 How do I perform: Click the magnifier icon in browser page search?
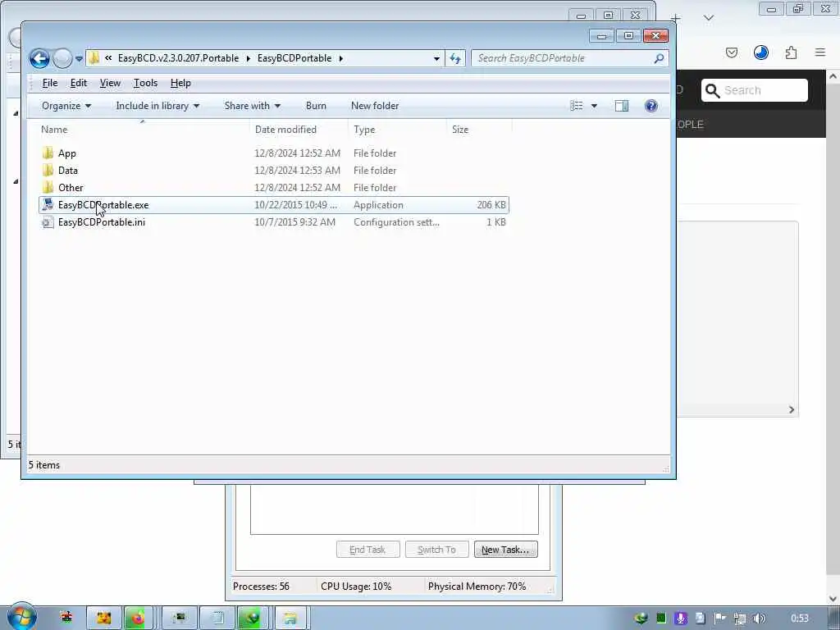pyautogui.click(x=712, y=90)
